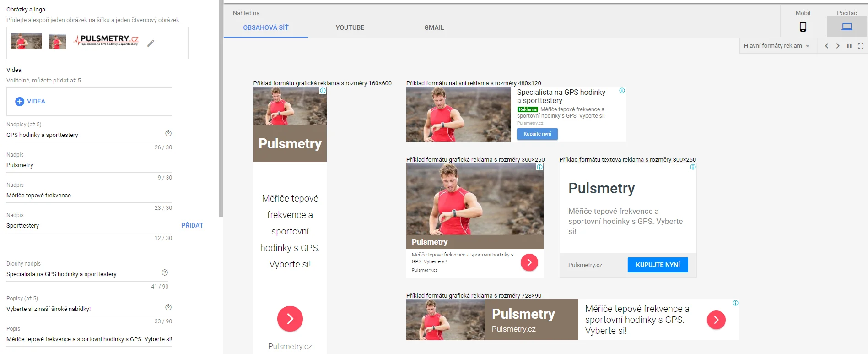This screenshot has height=354, width=868.
Task: Edit headline field 'Měřiče tepové frekvence'
Action: 89,196
